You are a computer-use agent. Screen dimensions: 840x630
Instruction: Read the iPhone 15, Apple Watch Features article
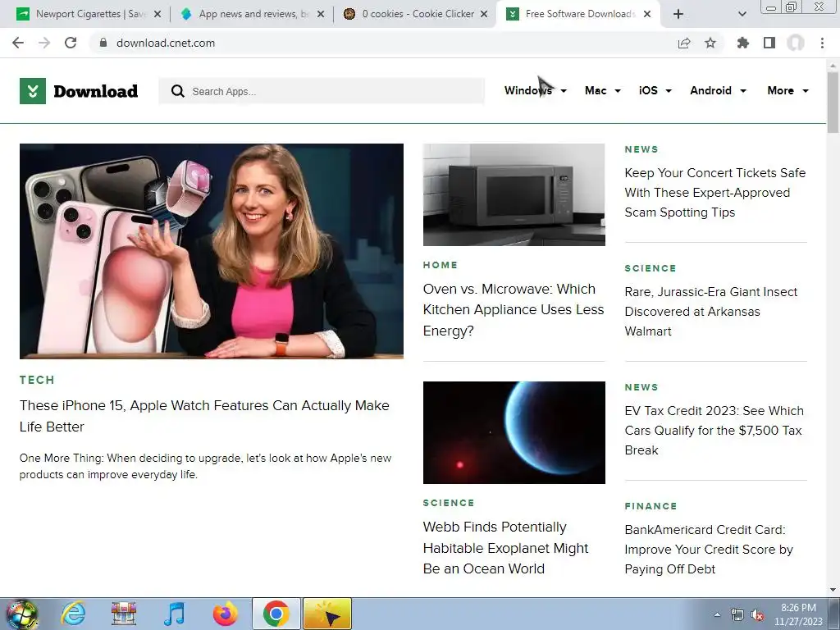pyautogui.click(x=204, y=416)
